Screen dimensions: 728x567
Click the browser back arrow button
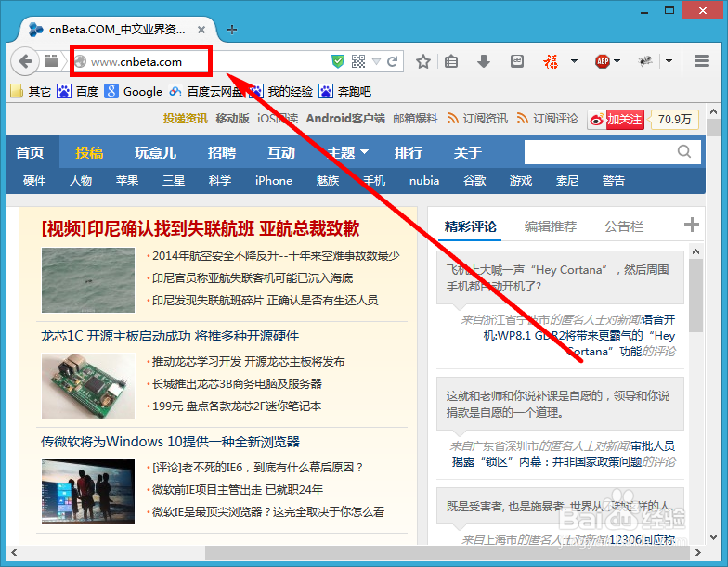[x=25, y=61]
